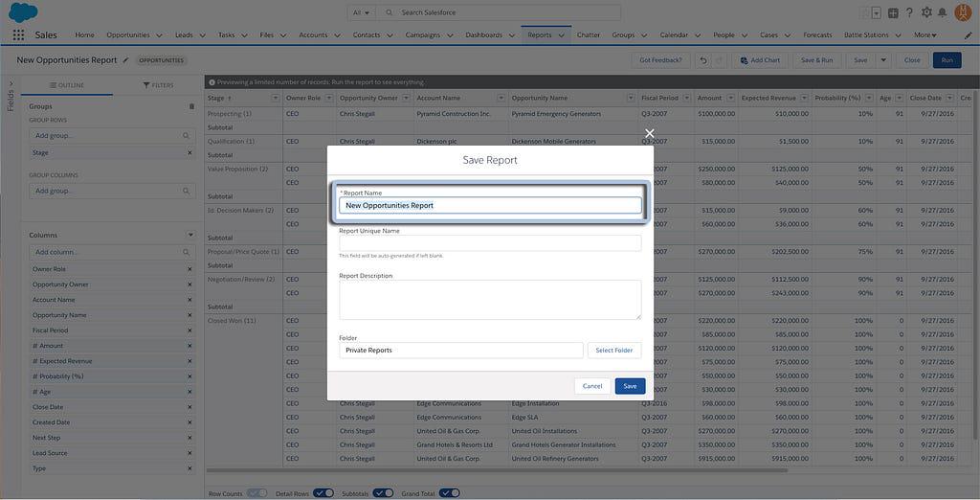Open the dropdown arrow beside Save

click(x=883, y=60)
